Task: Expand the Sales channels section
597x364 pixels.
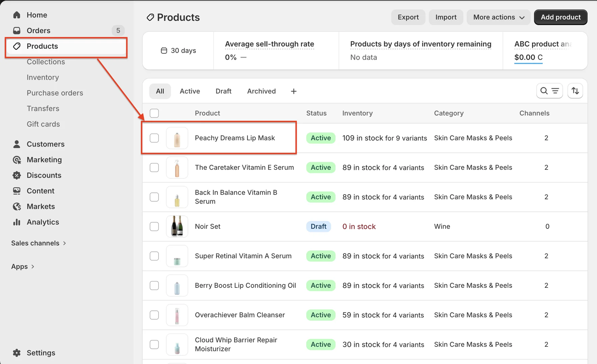Action: coord(38,243)
